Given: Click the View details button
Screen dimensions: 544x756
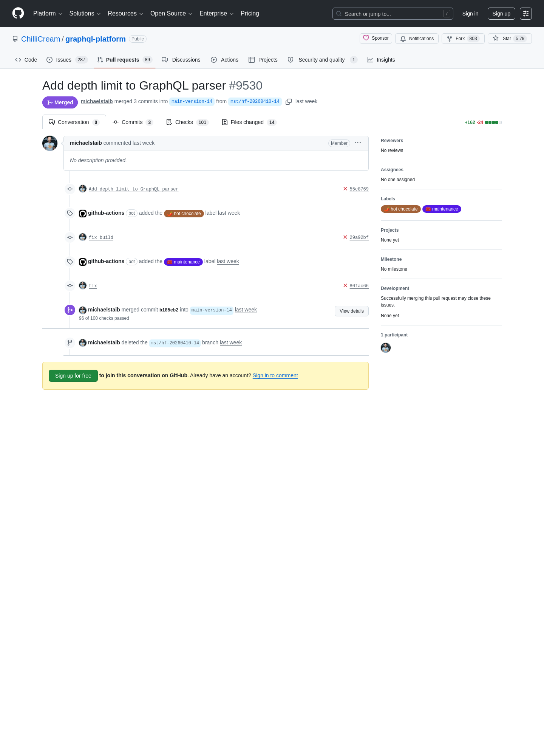Looking at the screenshot, I should (x=351, y=311).
